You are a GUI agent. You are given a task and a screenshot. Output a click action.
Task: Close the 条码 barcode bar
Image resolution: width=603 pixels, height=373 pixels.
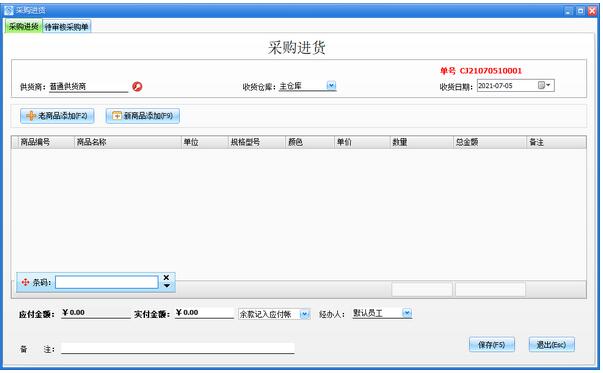pos(167,278)
